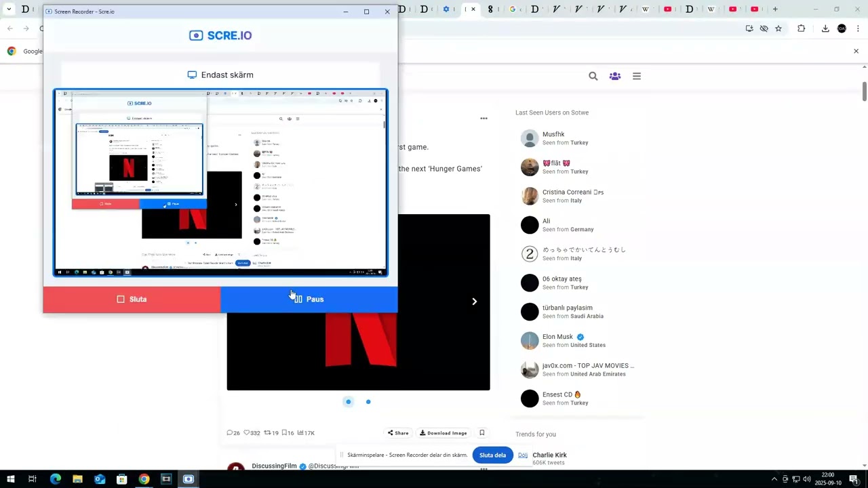Select the first carousel dot indicator
The width and height of the screenshot is (868, 488).
tap(349, 402)
